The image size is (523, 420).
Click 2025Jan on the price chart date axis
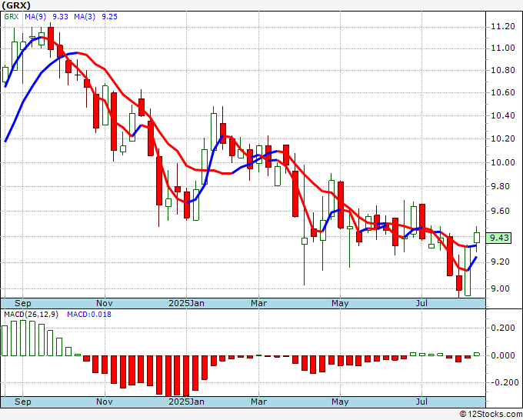[x=186, y=303]
